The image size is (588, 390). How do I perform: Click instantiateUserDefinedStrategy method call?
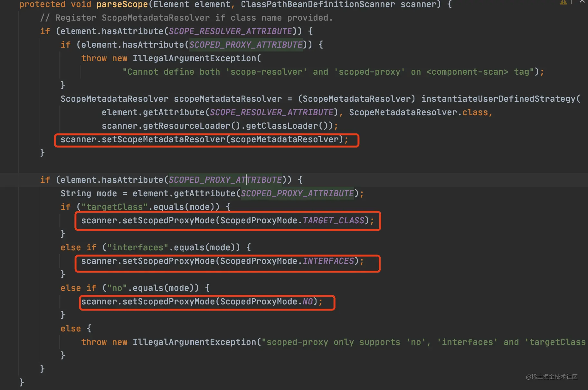pyautogui.click(x=498, y=99)
